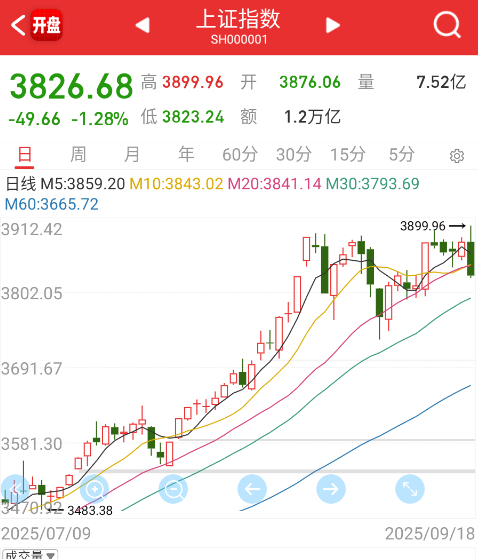This screenshot has height=559, width=478.
Task: Select the 日 daily chart tab
Action: click(25, 155)
